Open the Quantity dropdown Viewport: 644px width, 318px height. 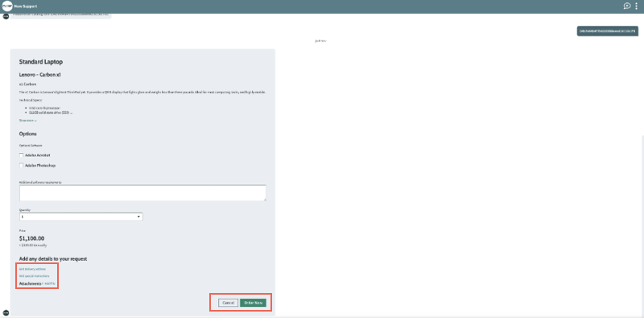coord(81,217)
